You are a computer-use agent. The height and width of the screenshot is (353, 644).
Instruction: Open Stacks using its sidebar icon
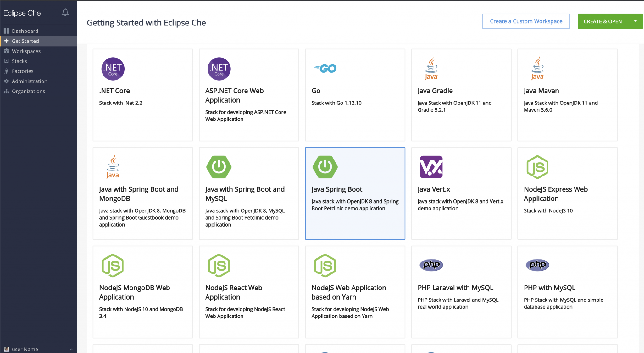(7, 61)
